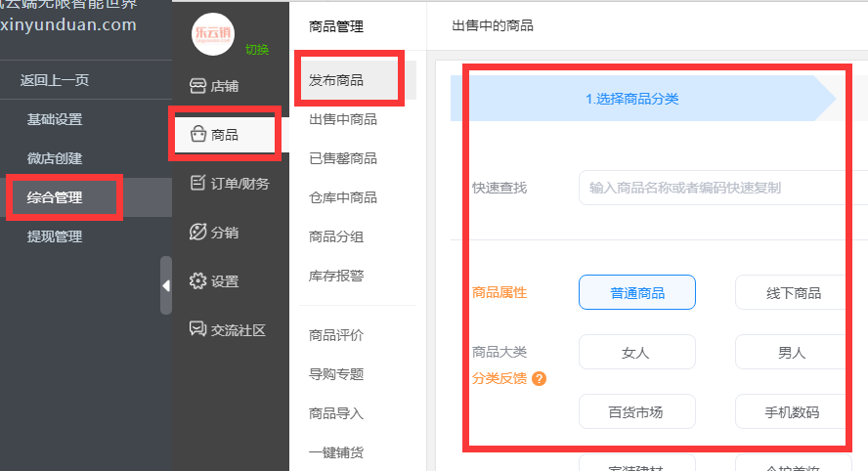Open 综合管理 in the left sidebar
This screenshot has height=471, width=868.
click(x=55, y=197)
